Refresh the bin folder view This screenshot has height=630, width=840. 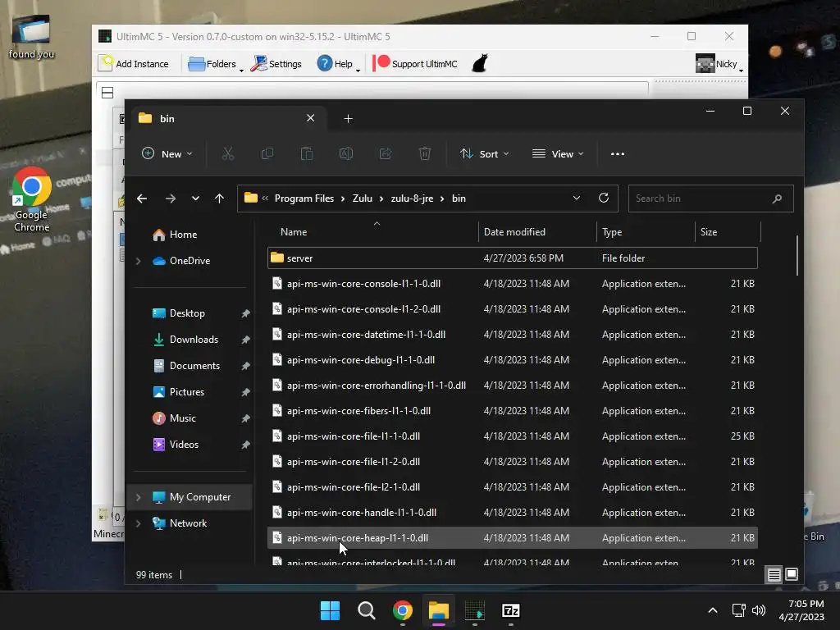coord(604,199)
